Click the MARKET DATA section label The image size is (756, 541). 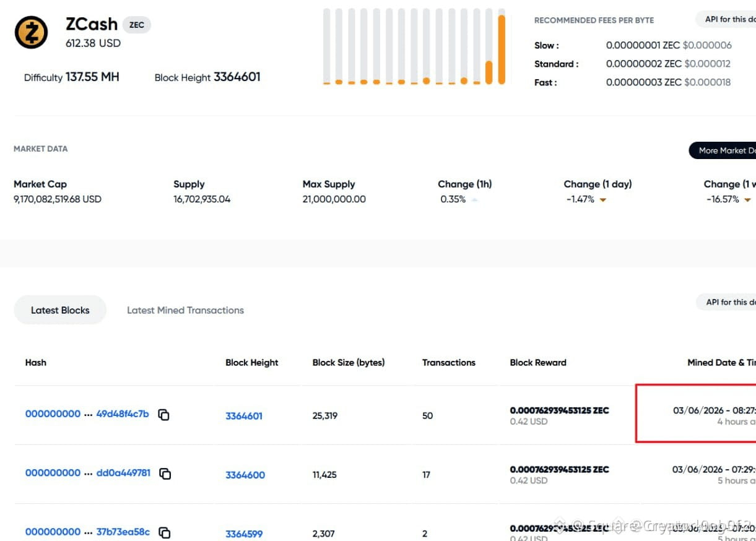click(x=41, y=149)
